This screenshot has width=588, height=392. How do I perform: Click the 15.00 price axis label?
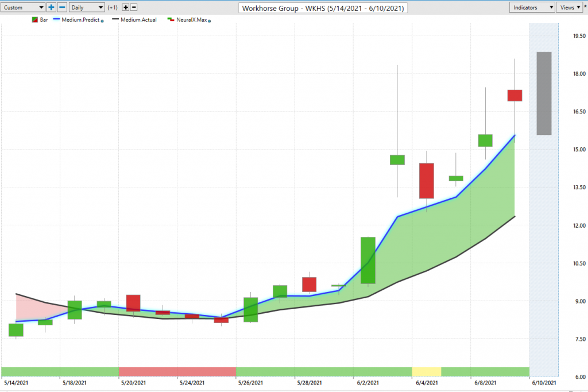[x=579, y=149]
